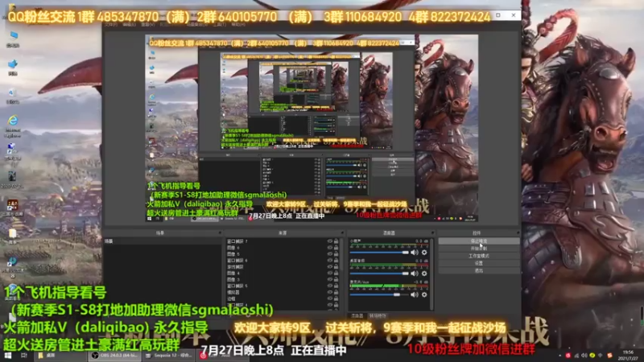Click the OBS preview canvas
644x362 pixels.
coord(312,128)
